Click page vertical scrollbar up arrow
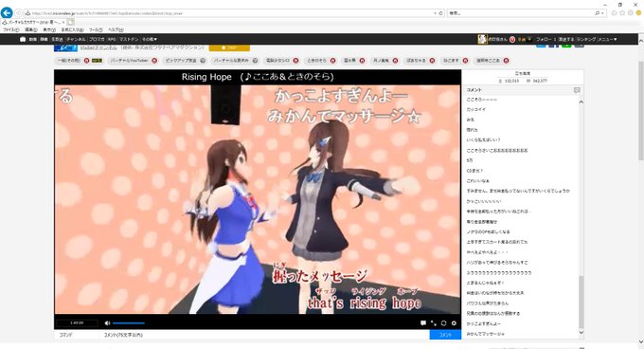 (640, 41)
